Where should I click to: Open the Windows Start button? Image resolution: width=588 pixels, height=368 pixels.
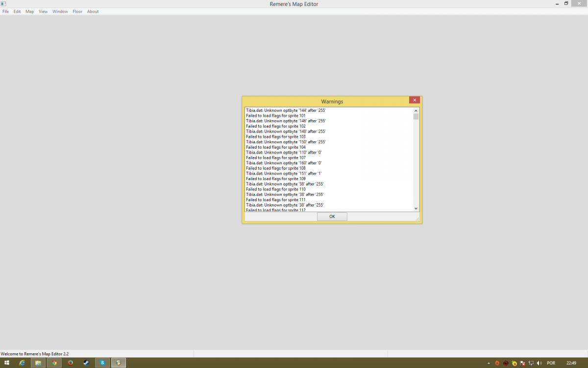point(7,363)
